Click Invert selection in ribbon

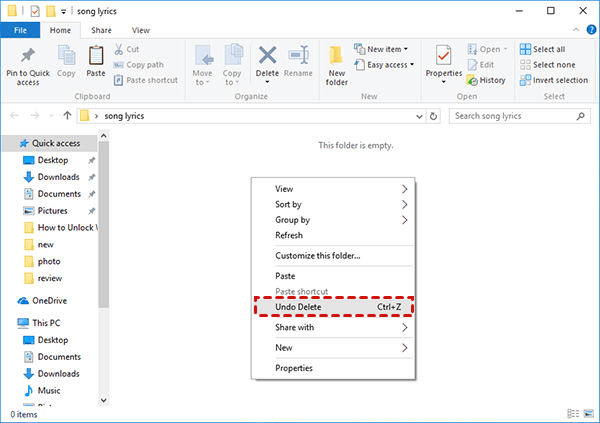pos(559,80)
